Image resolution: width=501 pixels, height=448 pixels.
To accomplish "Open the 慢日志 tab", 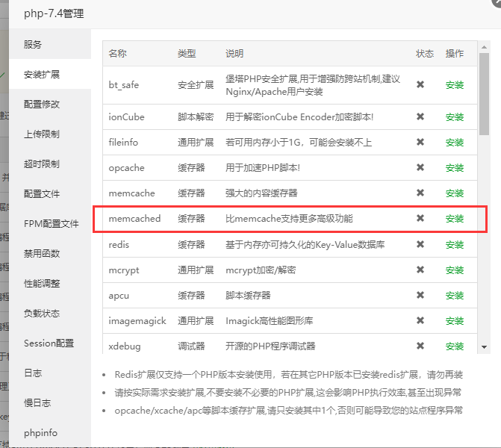I will 50,402.
